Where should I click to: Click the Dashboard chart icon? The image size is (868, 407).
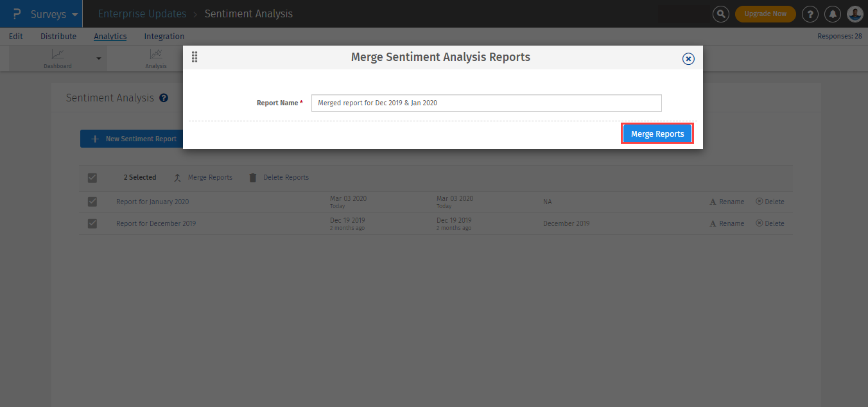click(58, 55)
